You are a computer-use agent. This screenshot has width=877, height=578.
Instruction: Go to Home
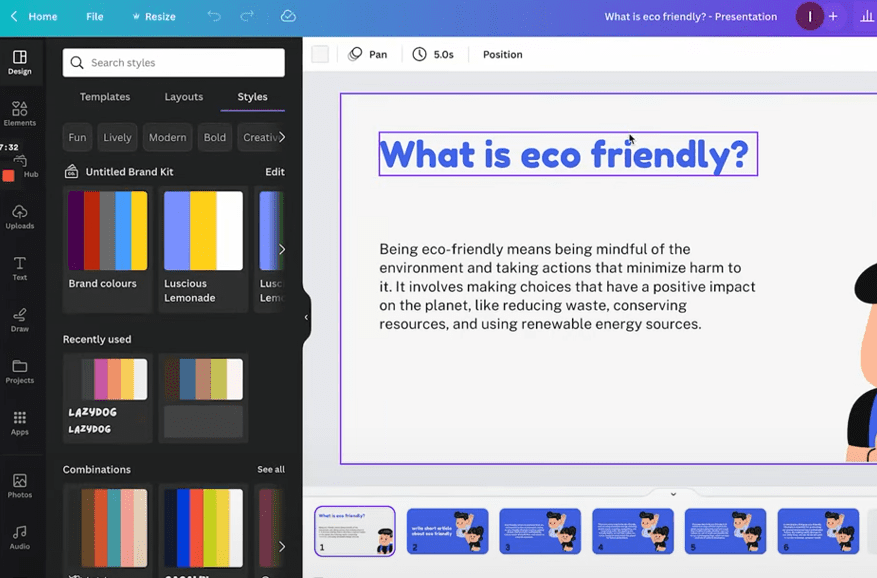(43, 17)
